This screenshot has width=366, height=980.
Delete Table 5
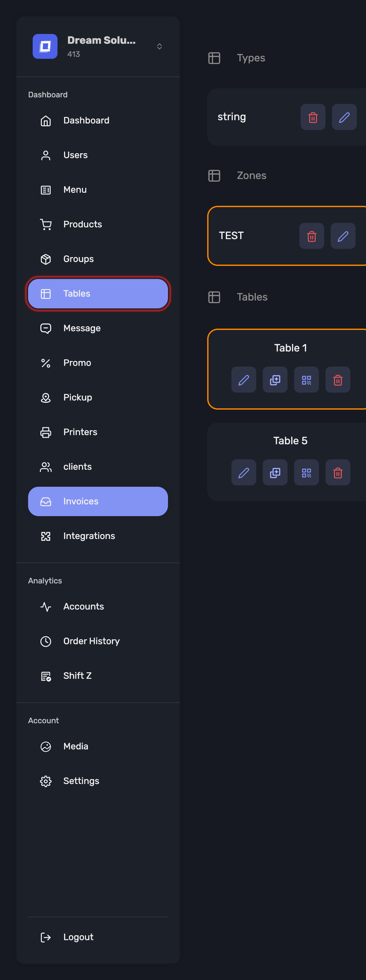click(x=338, y=472)
